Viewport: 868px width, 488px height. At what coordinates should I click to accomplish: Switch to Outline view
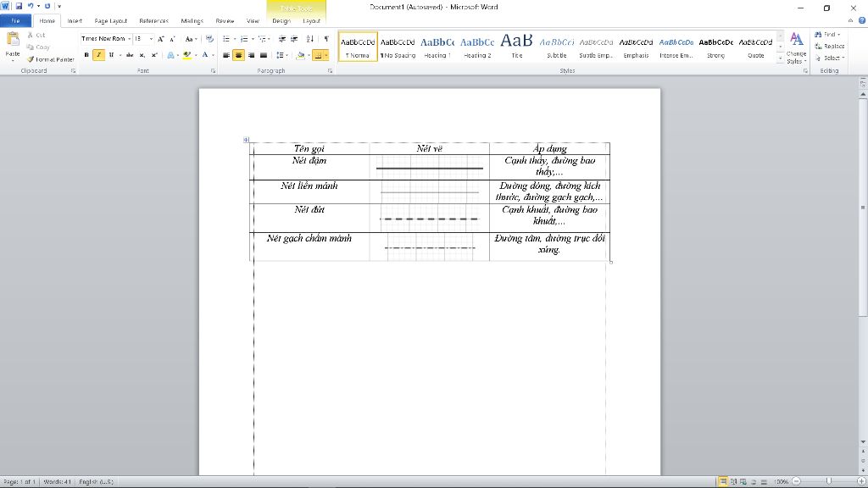coord(754,482)
